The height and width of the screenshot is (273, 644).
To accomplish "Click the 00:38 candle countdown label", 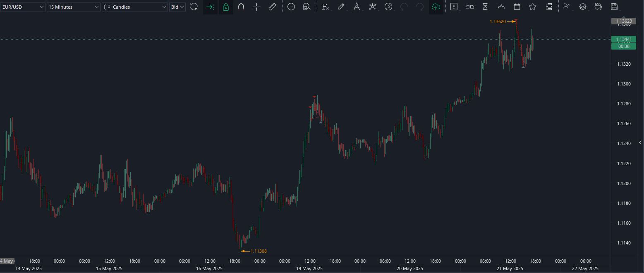I will [623, 46].
